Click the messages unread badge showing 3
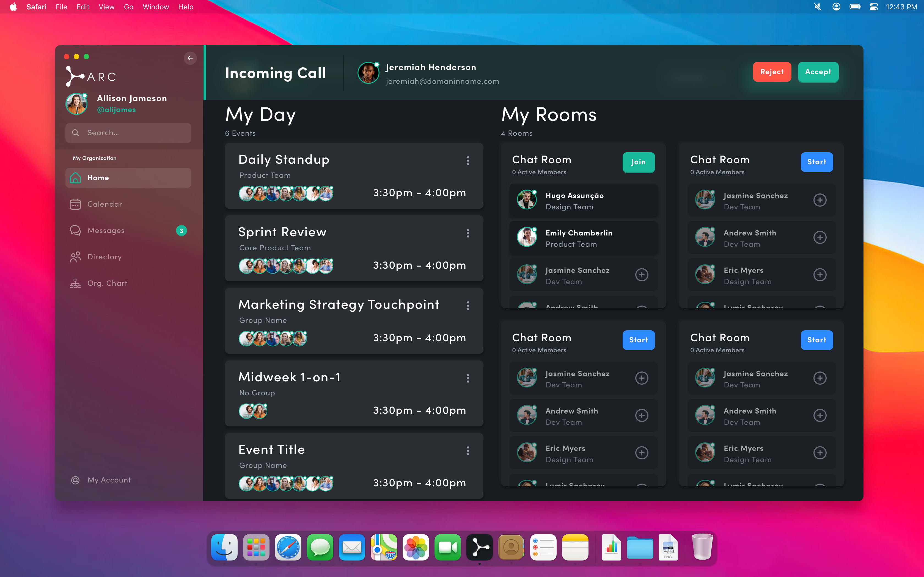 coord(182,231)
